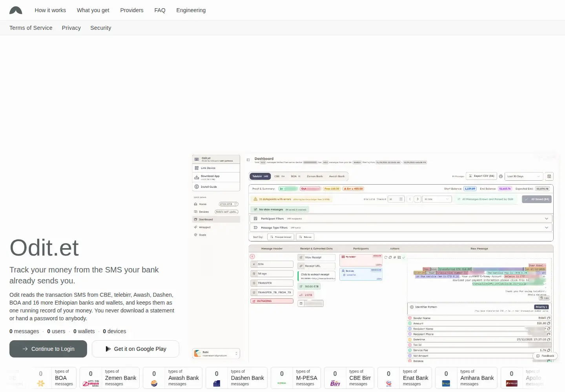This screenshot has height=392, width=565.
Task: Click the BOA bank logo
Action: tap(41, 383)
